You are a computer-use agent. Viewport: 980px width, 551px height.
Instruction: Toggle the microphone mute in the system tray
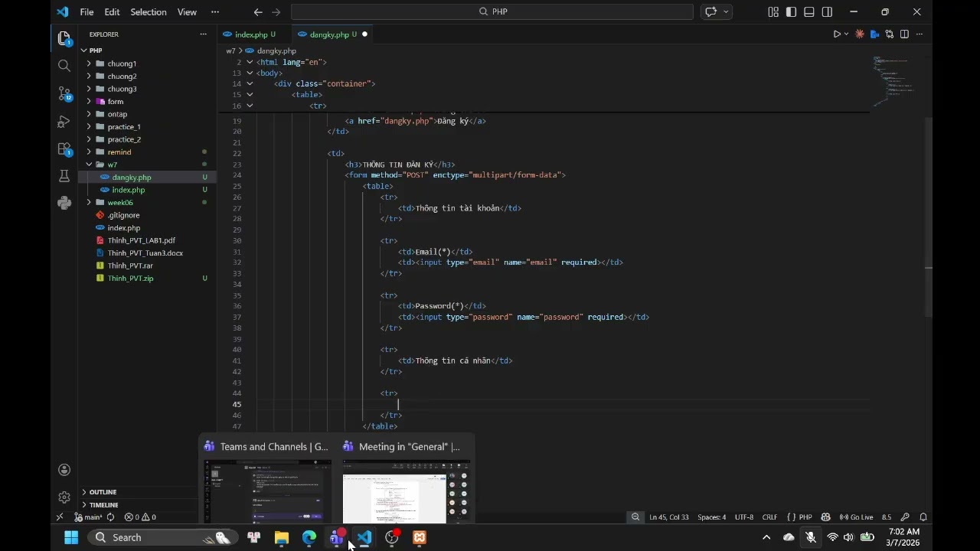(x=811, y=537)
